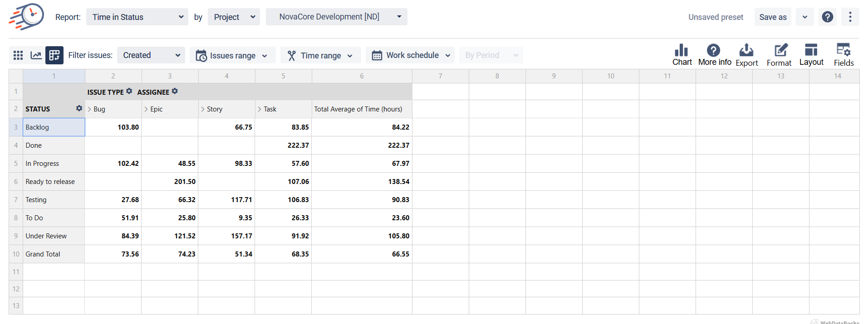Open the Layout settings
868x324 pixels.
811,55
